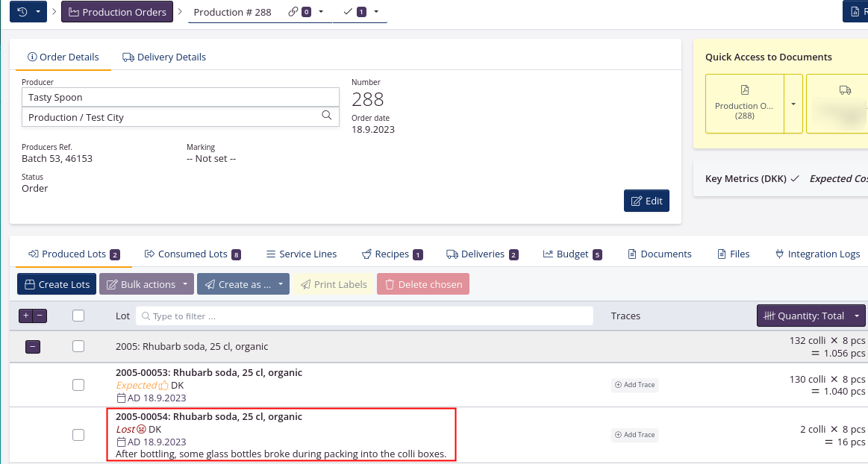868x464 pixels.
Task: Switch to the Delivery Details tab
Action: click(x=164, y=57)
